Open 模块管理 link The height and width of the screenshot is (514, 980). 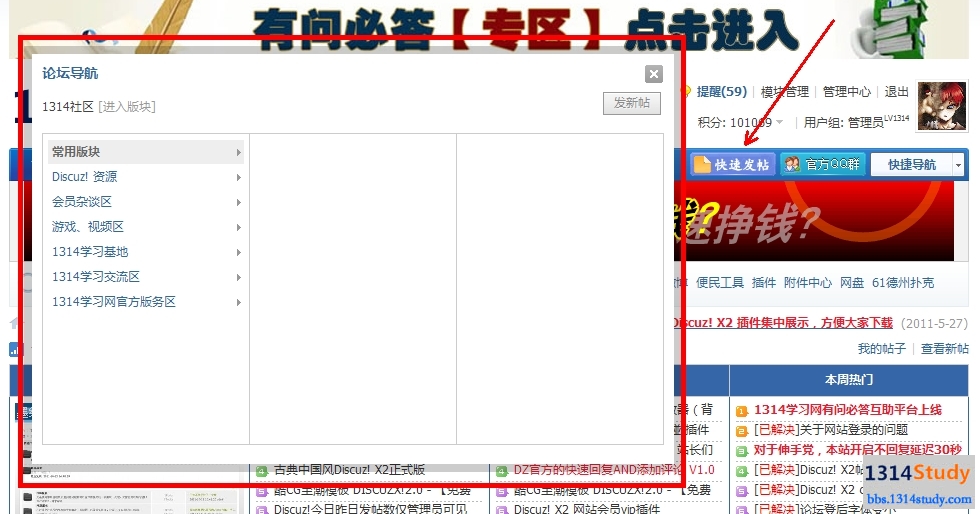pyautogui.click(x=784, y=92)
